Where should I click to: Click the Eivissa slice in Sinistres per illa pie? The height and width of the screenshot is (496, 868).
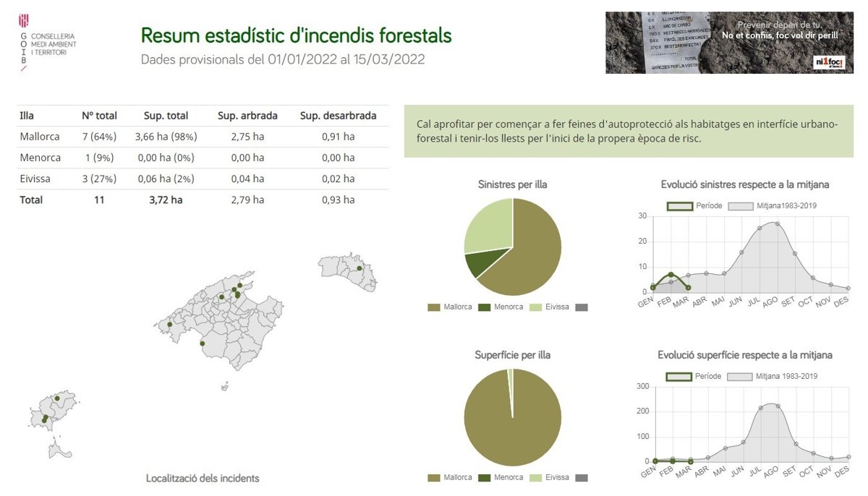click(x=486, y=224)
